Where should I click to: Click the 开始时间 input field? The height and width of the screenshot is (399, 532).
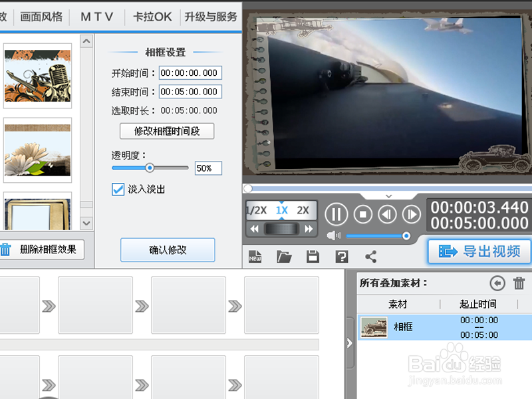pyautogui.click(x=190, y=73)
